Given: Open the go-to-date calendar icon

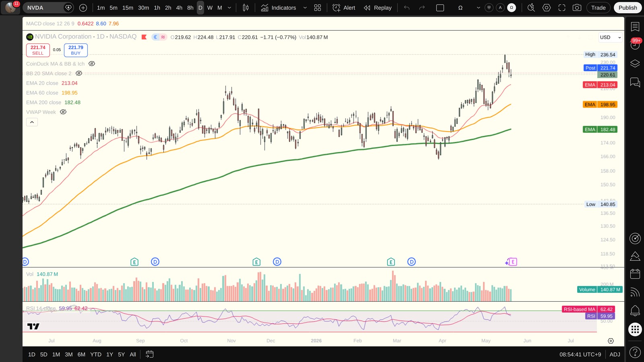Looking at the screenshot, I should pos(149,354).
